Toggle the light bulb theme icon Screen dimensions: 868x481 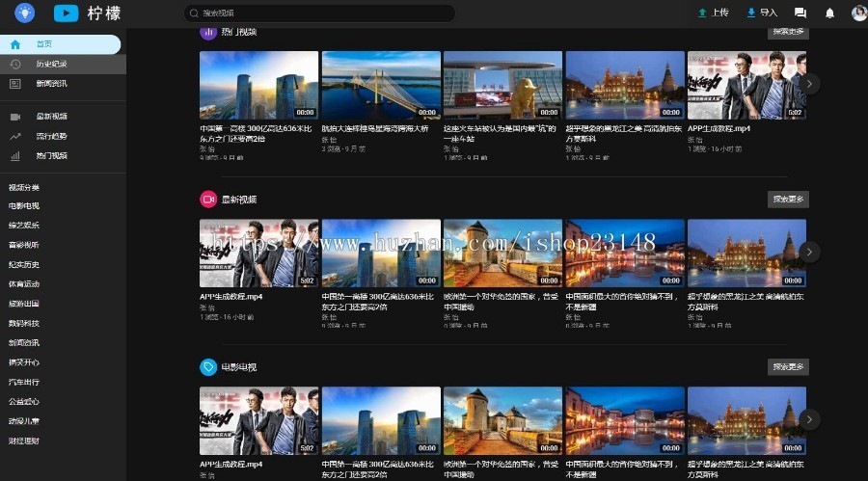[24, 13]
